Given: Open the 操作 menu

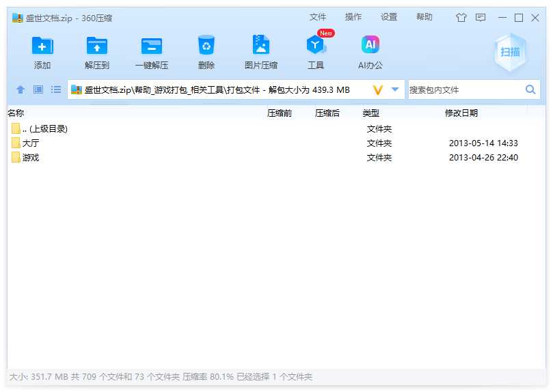Looking at the screenshot, I should pyautogui.click(x=353, y=17).
